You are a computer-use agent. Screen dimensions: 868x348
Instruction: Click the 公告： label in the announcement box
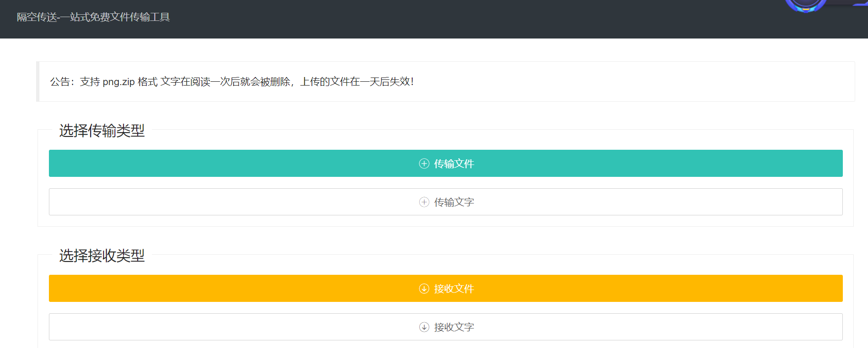point(62,82)
